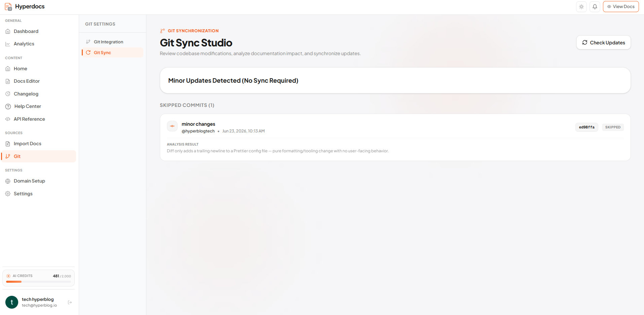The width and height of the screenshot is (644, 315).
Task: Click the tech@hyperblog.io email text
Action: tap(39, 305)
